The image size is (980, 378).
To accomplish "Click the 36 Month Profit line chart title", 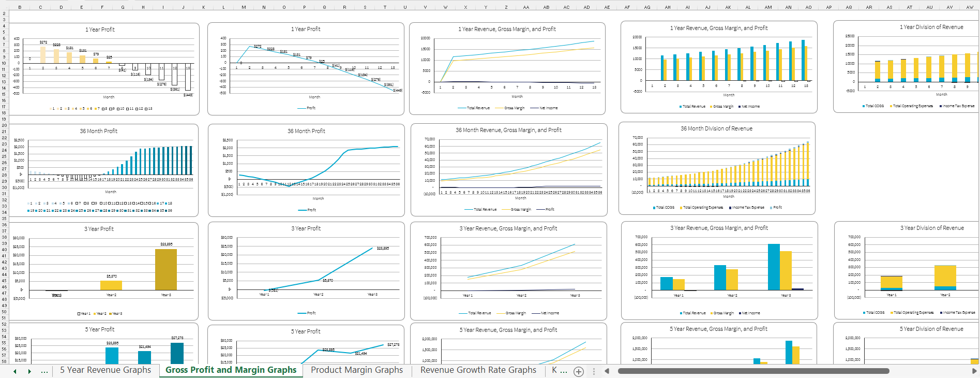I will click(306, 131).
